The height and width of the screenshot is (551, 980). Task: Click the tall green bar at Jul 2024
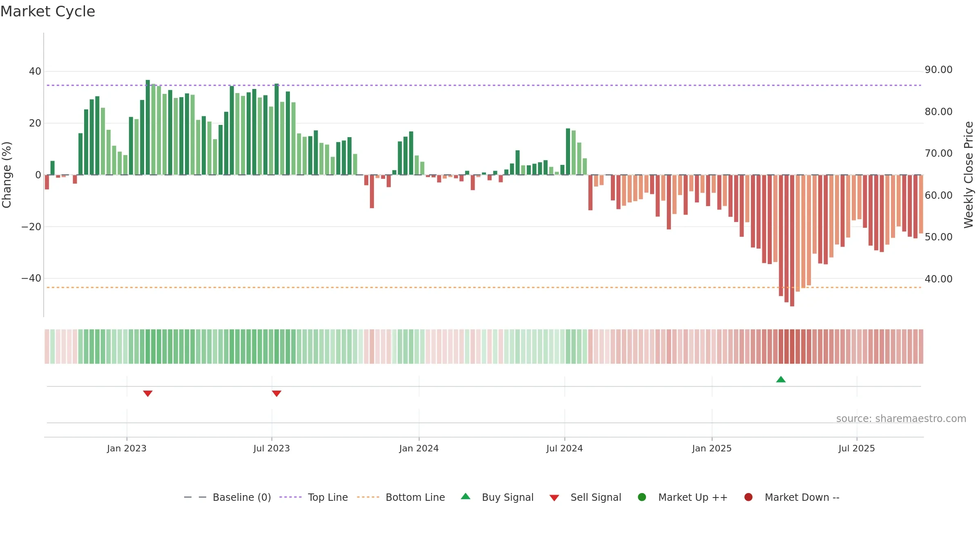568,151
